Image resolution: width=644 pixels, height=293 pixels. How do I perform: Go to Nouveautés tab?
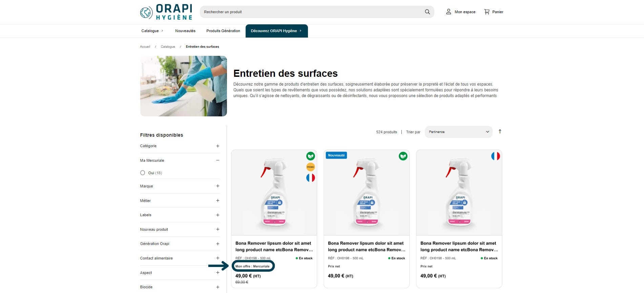(185, 31)
